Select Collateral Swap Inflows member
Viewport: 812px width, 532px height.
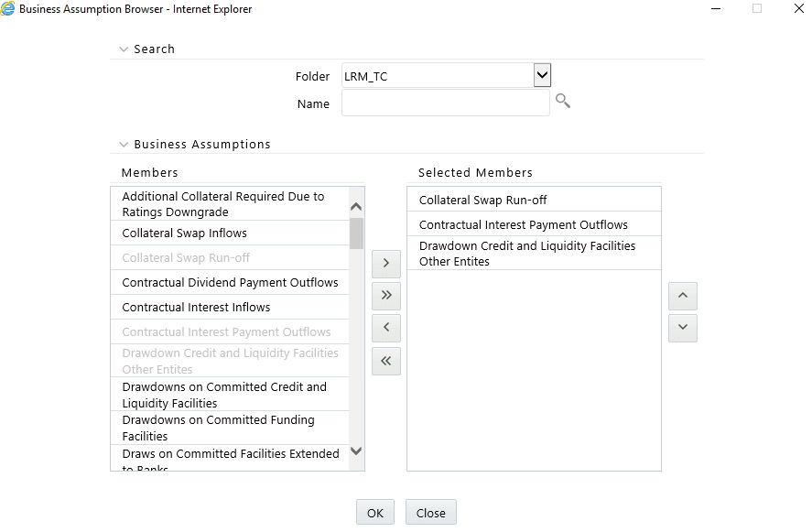229,233
